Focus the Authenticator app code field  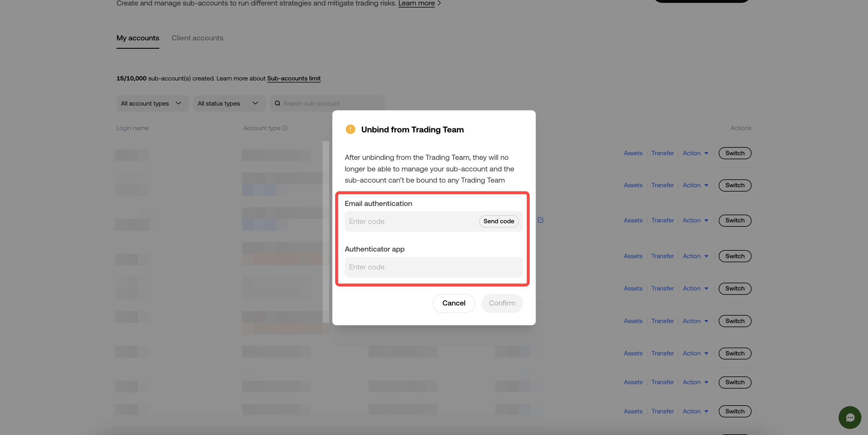(434, 267)
